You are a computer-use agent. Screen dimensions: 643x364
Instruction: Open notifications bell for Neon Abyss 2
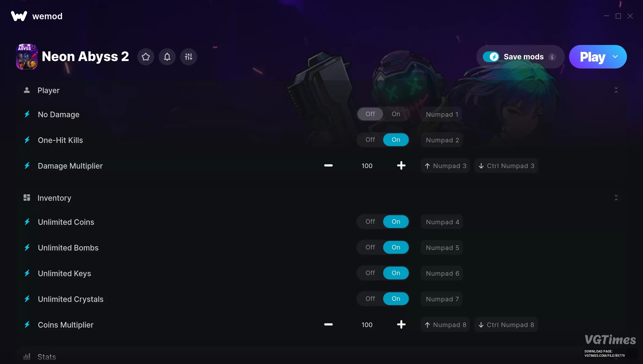point(167,57)
